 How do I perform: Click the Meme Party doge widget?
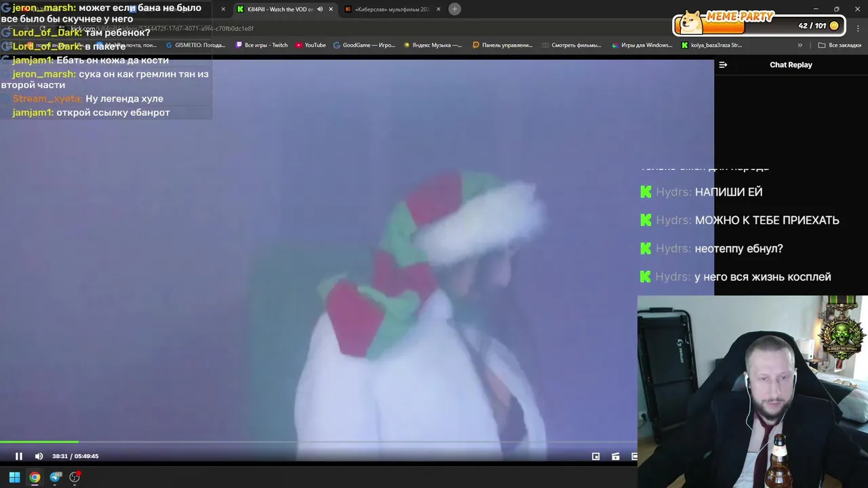[x=692, y=22]
